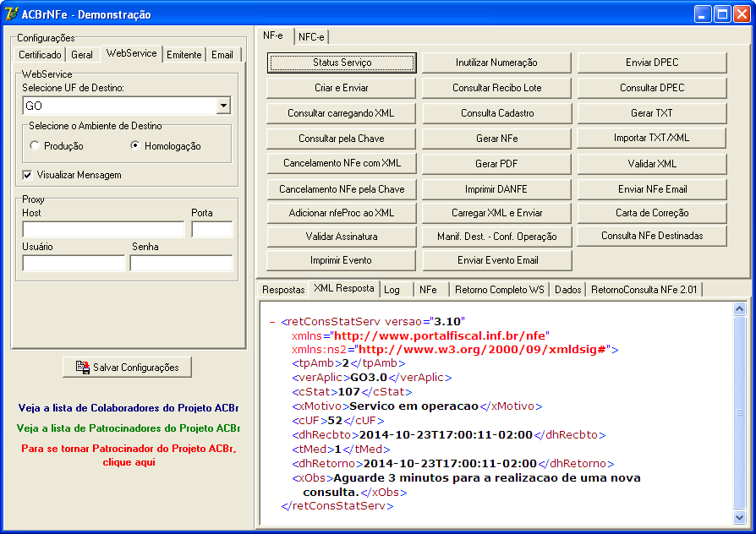Click Consultar pela Chave button
756x534 pixels.
coord(342,139)
